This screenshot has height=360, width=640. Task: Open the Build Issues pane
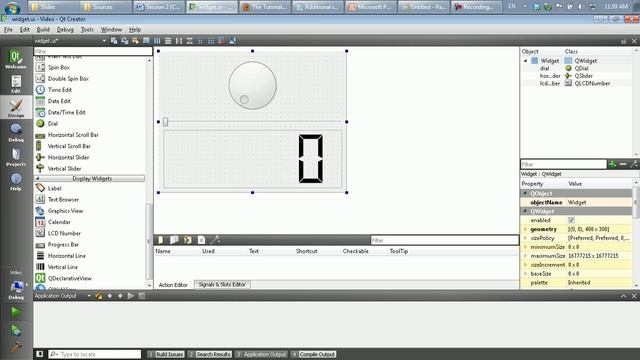pyautogui.click(x=166, y=354)
